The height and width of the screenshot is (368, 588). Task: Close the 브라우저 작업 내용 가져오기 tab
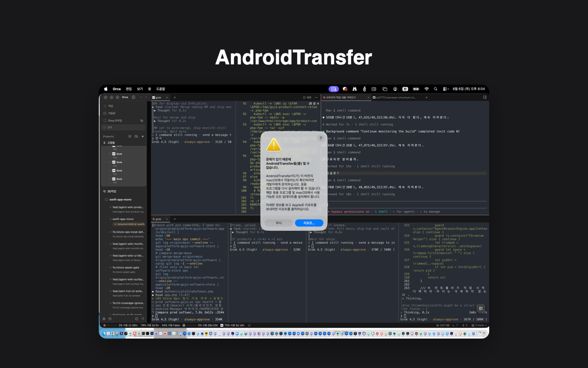(368, 98)
